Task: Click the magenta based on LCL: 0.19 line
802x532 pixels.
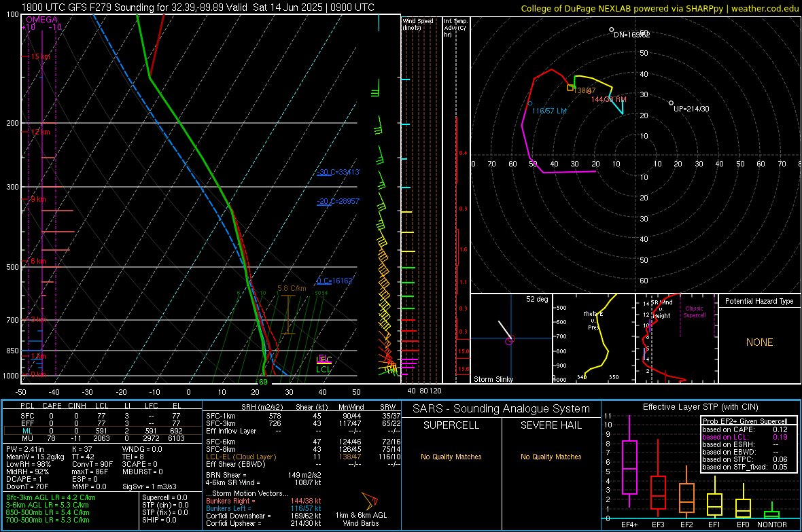Action: (745, 438)
